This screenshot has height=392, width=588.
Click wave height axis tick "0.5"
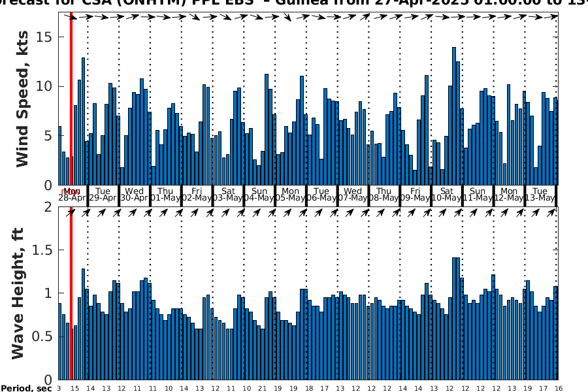[42, 336]
